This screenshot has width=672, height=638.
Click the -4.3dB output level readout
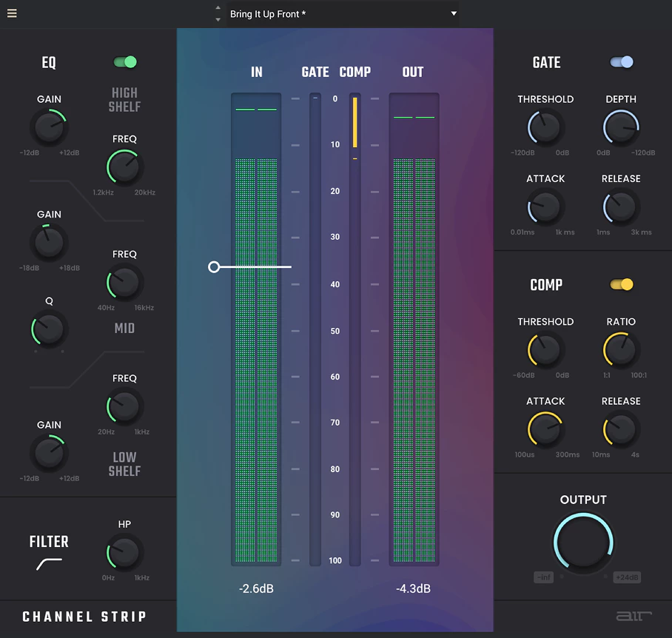(x=412, y=588)
